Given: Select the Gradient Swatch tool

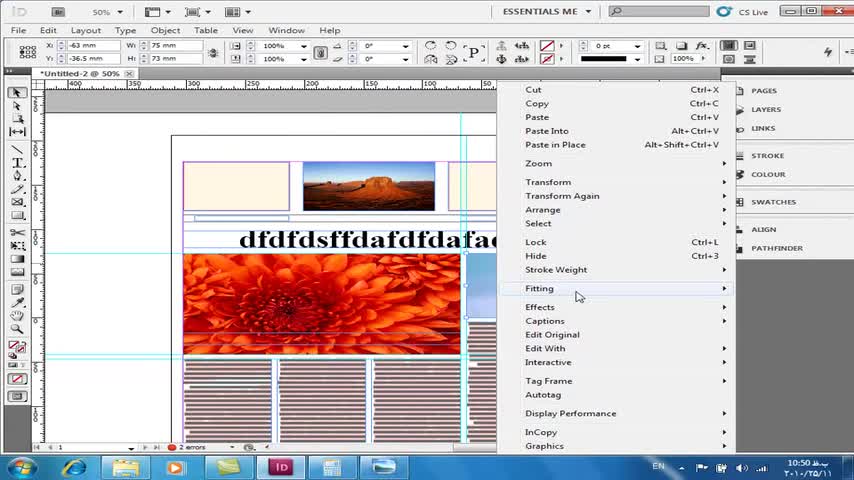Looking at the screenshot, I should (17, 259).
